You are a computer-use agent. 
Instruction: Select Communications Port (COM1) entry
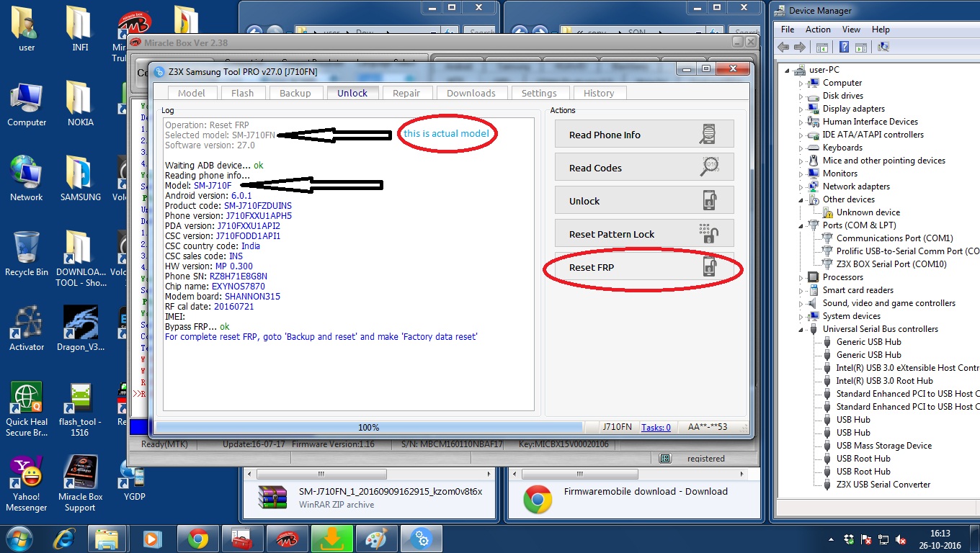coord(894,238)
